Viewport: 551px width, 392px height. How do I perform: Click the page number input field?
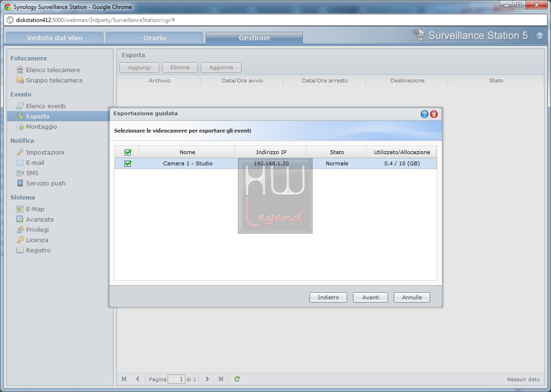[176, 379]
